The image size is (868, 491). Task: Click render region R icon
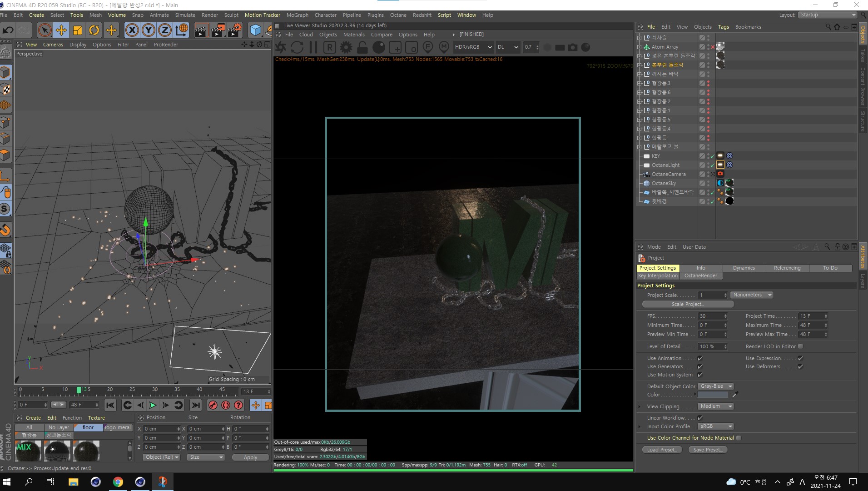coord(330,47)
